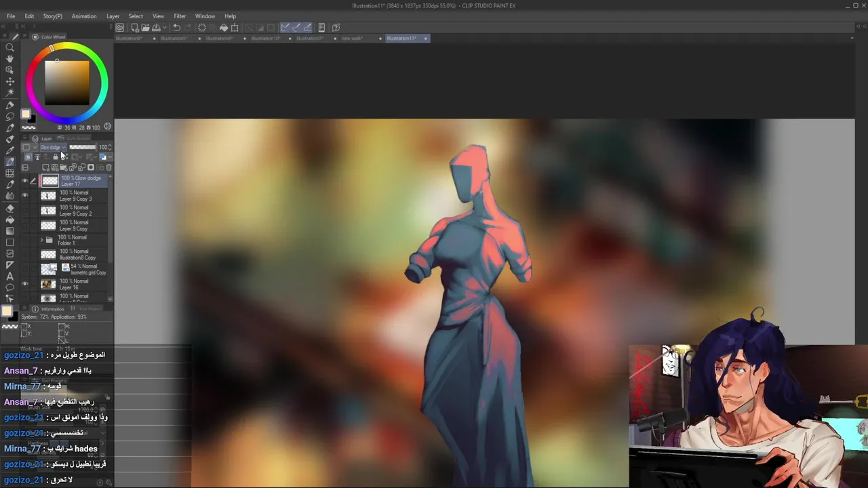Select the main color swatch under color wheel
Viewport: 868px width, 488px height.
click(26, 115)
